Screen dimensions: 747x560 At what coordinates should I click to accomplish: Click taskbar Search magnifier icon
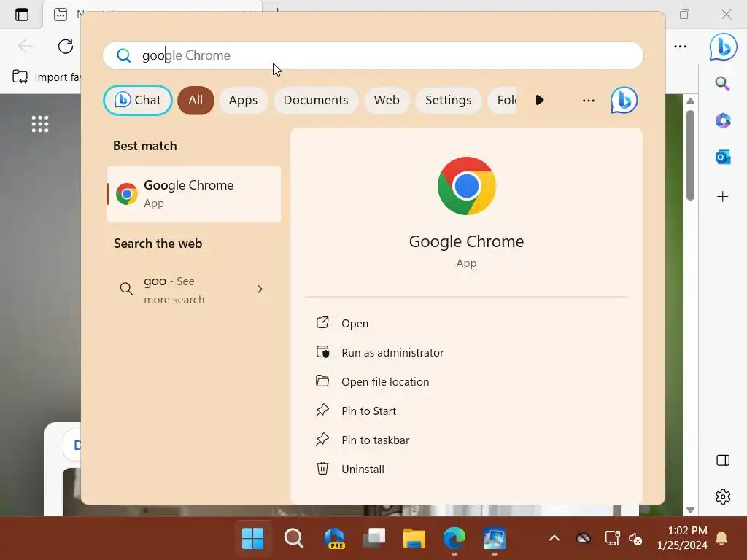[x=293, y=539]
